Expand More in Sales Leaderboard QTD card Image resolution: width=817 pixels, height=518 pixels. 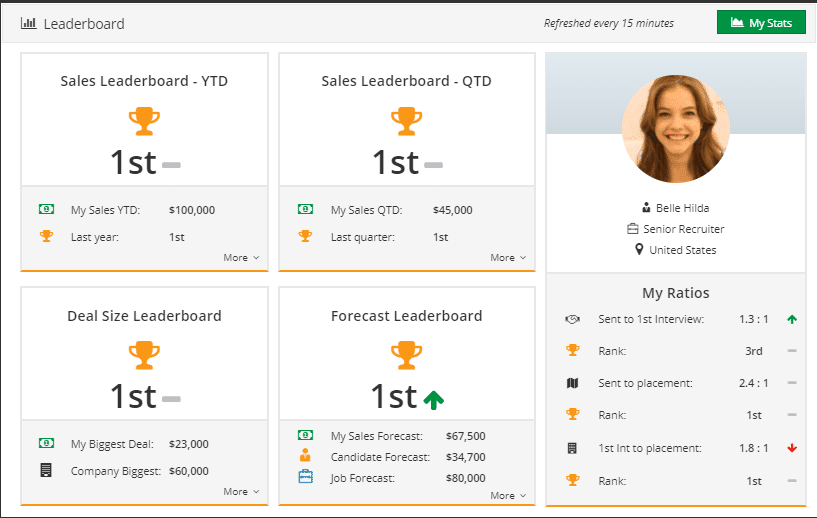[x=507, y=258]
